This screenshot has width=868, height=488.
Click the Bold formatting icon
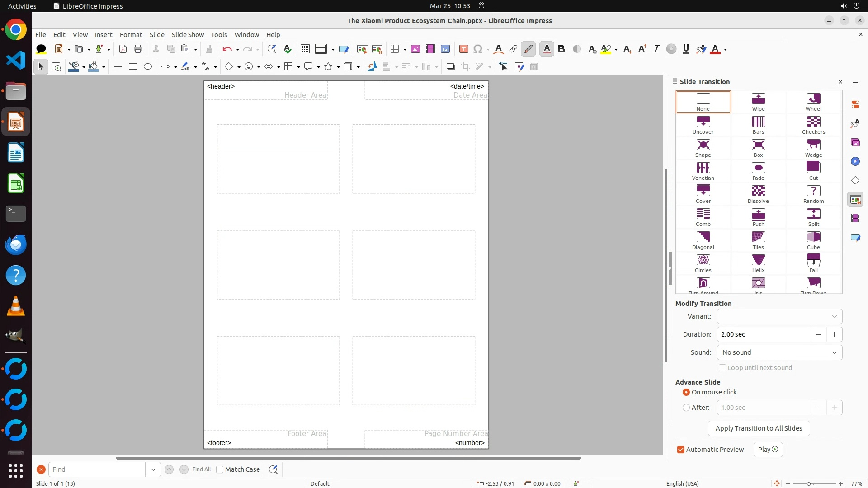561,49
